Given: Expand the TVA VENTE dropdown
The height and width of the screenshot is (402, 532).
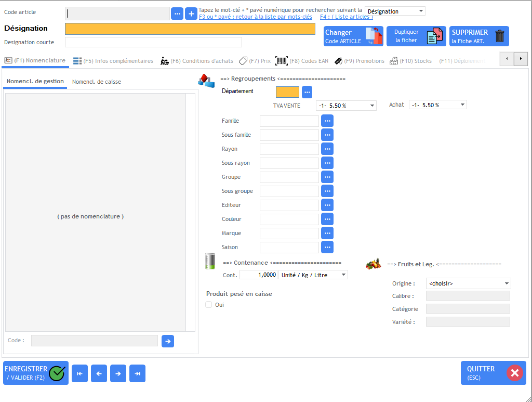Looking at the screenshot, I should [346, 105].
